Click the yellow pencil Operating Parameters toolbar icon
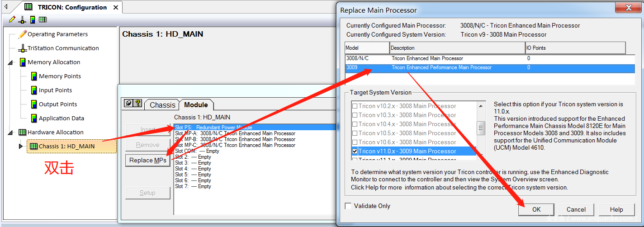This screenshot has height=227, width=644. [12, 19]
